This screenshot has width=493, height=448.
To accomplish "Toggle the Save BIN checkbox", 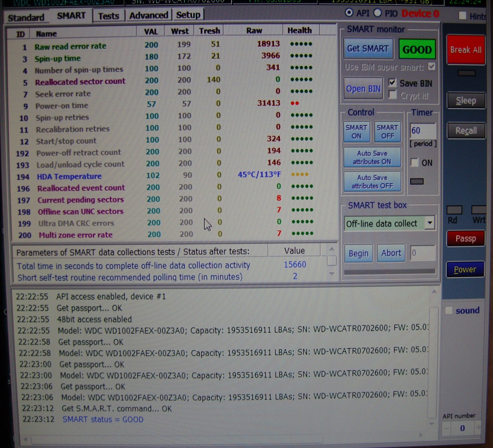I will pos(392,83).
